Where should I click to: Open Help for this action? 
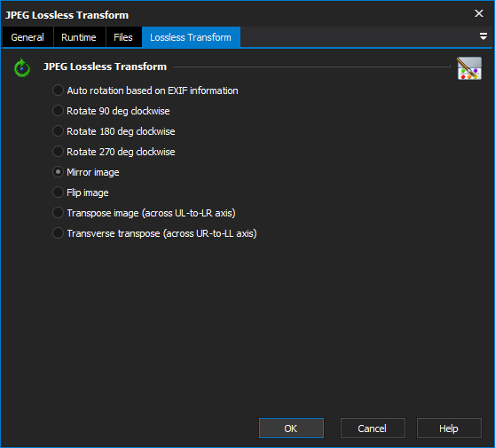click(x=449, y=428)
